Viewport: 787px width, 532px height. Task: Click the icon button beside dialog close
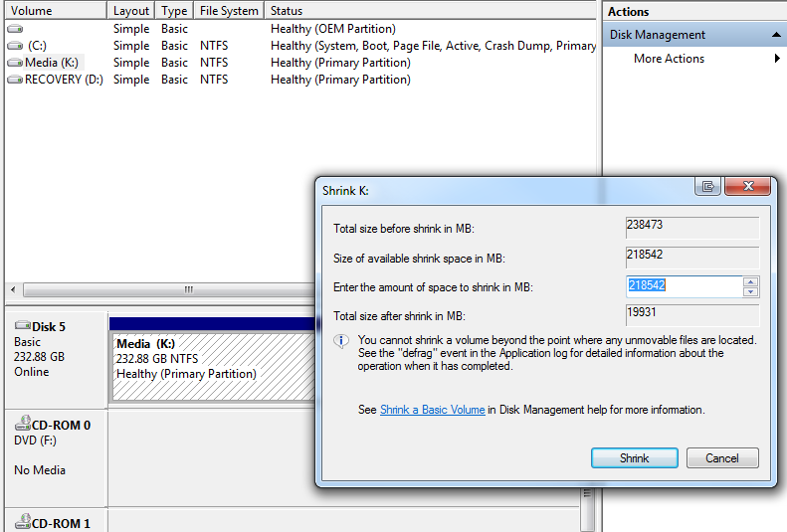coord(707,187)
